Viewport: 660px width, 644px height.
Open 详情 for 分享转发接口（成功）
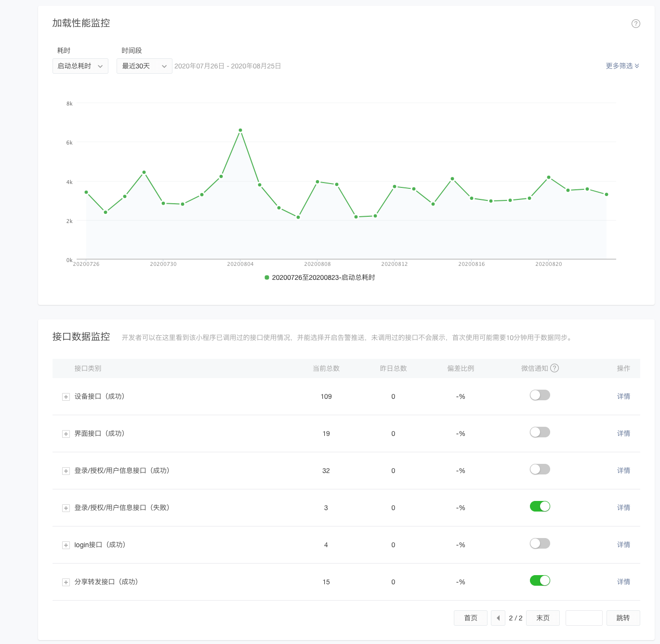[x=623, y=582]
